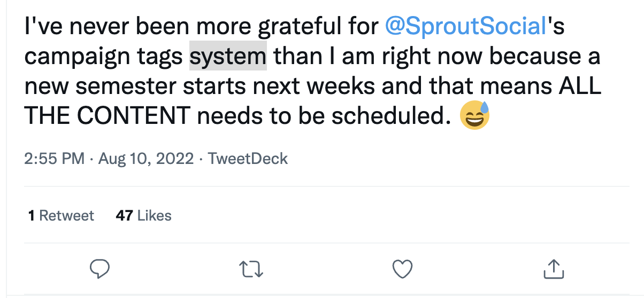Click the highlighted word "system"
Viewport: 644px width, 298px height.
pos(228,57)
